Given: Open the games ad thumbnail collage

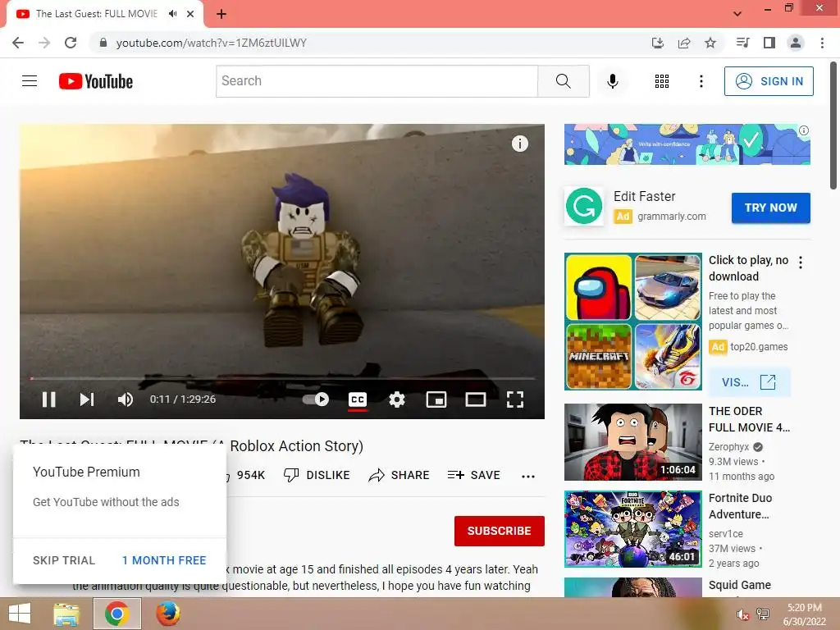Looking at the screenshot, I should pos(633,322).
